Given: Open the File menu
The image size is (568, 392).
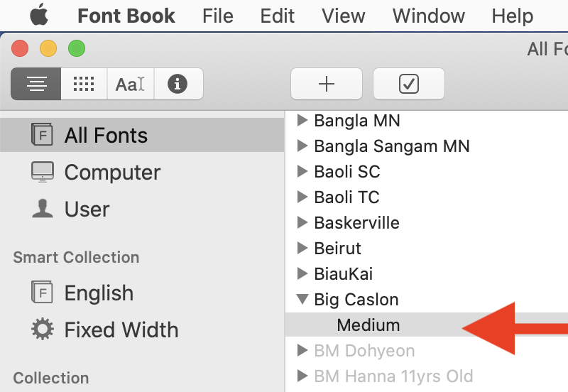Looking at the screenshot, I should [218, 16].
